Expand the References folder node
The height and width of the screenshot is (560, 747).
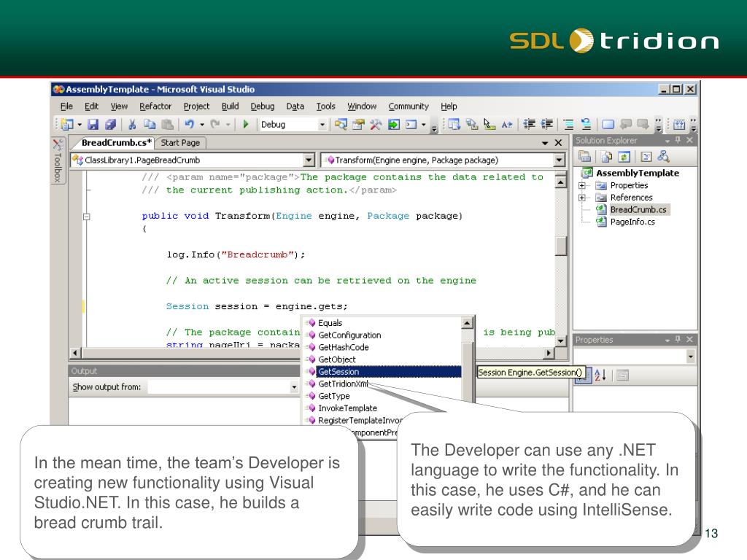[581, 198]
